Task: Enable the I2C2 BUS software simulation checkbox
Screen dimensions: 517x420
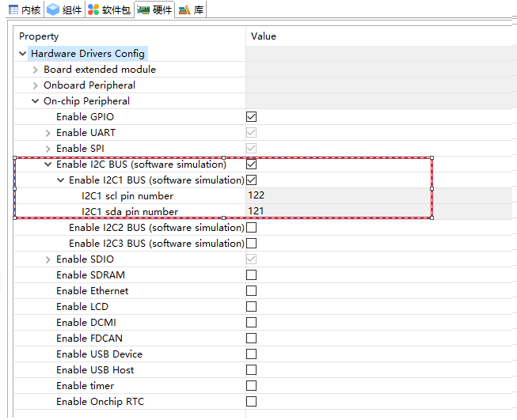Action: [252, 228]
